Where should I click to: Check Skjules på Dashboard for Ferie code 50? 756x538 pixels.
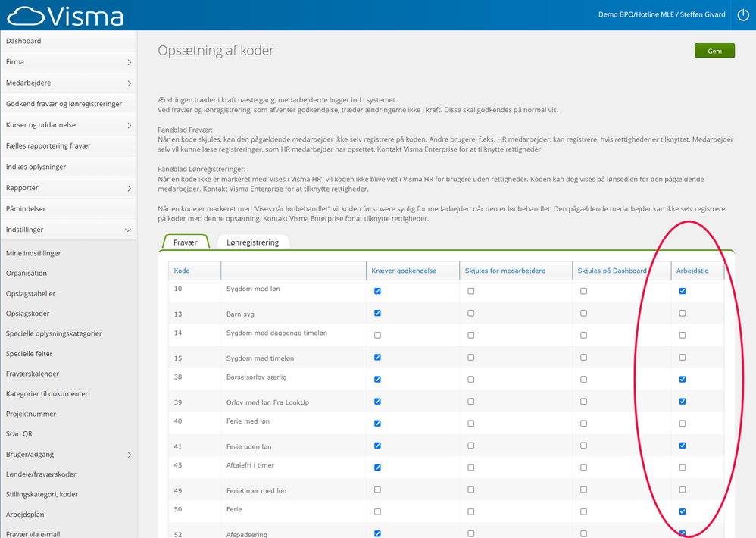584,511
